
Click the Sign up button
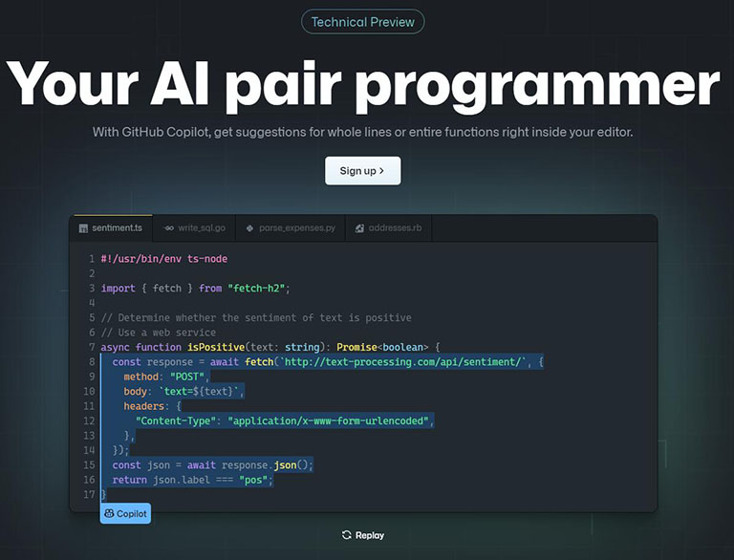pyautogui.click(x=363, y=171)
